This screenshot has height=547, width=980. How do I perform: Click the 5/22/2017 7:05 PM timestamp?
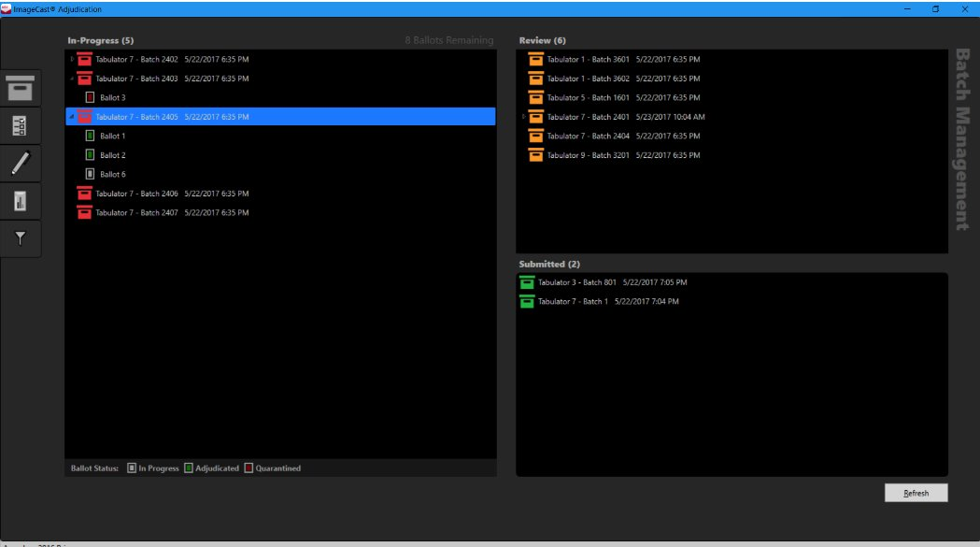tap(655, 282)
